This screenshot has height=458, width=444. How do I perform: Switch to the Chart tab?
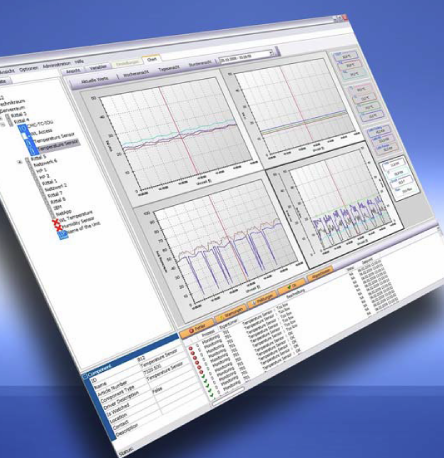[x=152, y=59]
